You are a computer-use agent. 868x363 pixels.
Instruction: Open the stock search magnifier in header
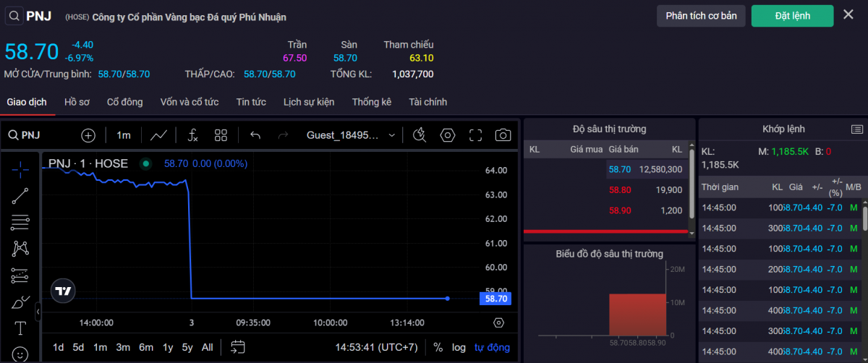pyautogui.click(x=14, y=16)
